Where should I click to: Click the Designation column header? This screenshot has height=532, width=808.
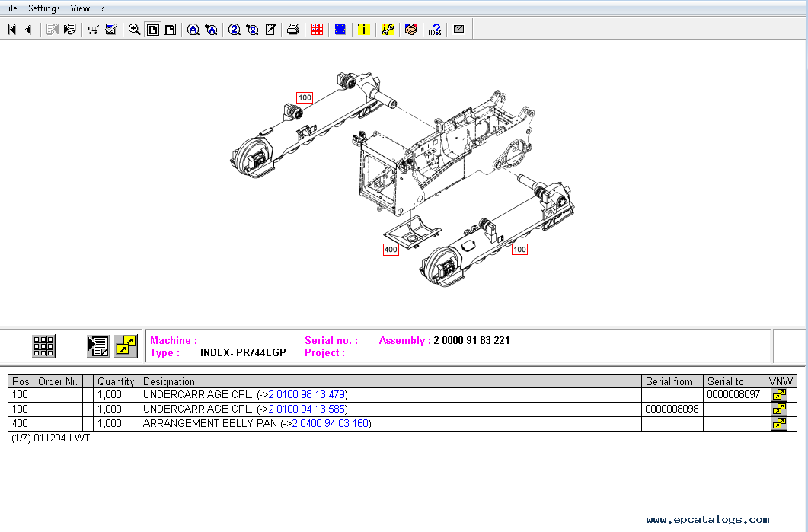click(390, 381)
